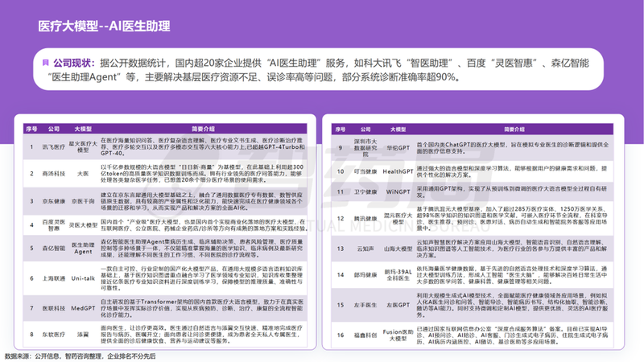This screenshot has width=644, height=362.
Task: Click row number 1 in 序号 column
Action: coord(31,146)
